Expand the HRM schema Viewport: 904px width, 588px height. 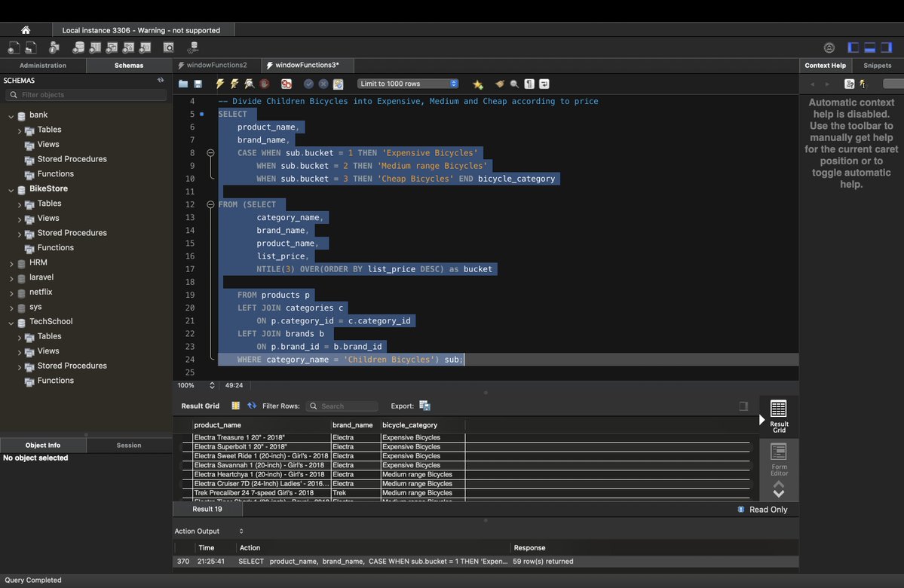[11, 263]
